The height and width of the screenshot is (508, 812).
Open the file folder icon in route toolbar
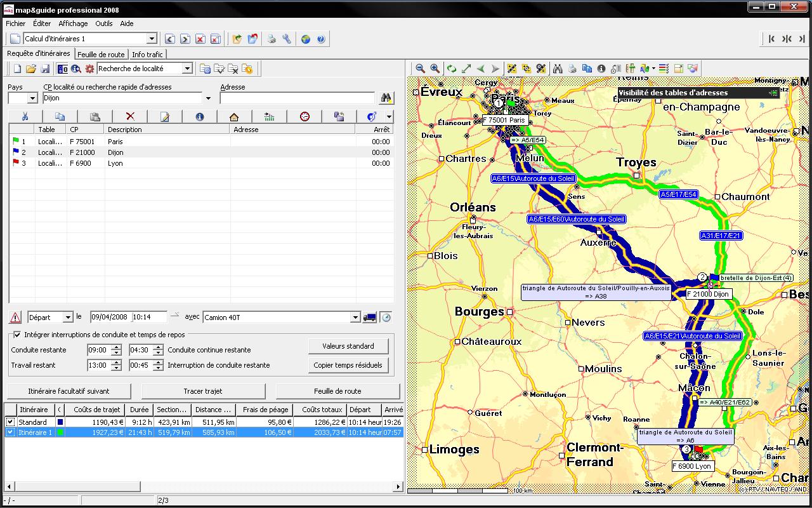click(x=31, y=69)
